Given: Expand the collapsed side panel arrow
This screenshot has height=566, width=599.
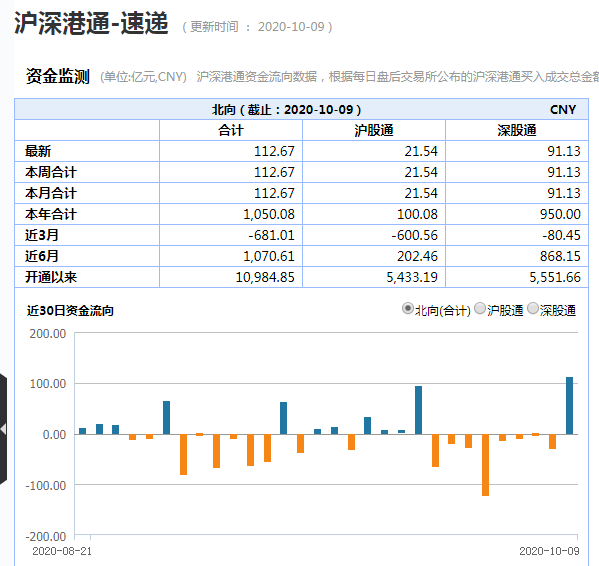Looking at the screenshot, I should tap(3, 429).
